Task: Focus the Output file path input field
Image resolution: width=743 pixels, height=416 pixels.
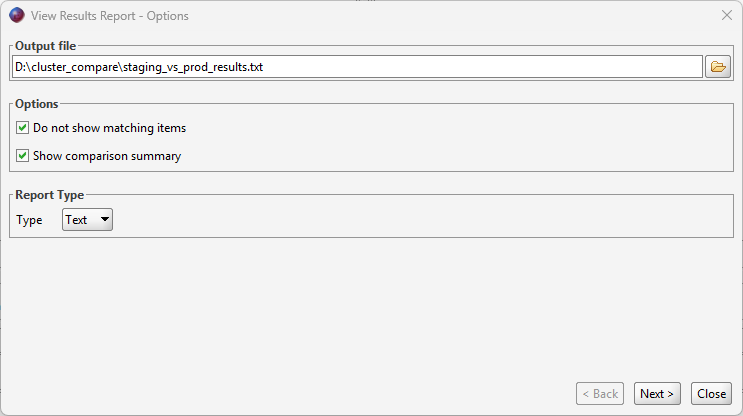Action: (x=357, y=67)
